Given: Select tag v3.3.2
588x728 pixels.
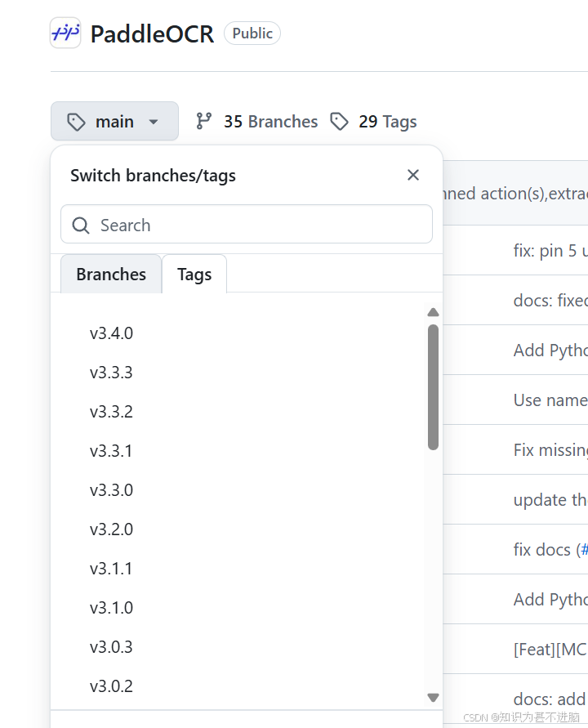Looking at the screenshot, I should (111, 412).
